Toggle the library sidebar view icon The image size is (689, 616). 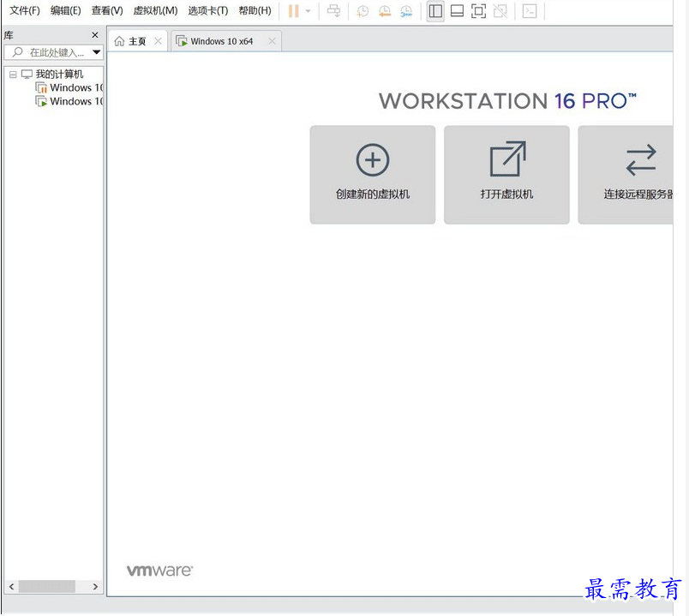[435, 11]
